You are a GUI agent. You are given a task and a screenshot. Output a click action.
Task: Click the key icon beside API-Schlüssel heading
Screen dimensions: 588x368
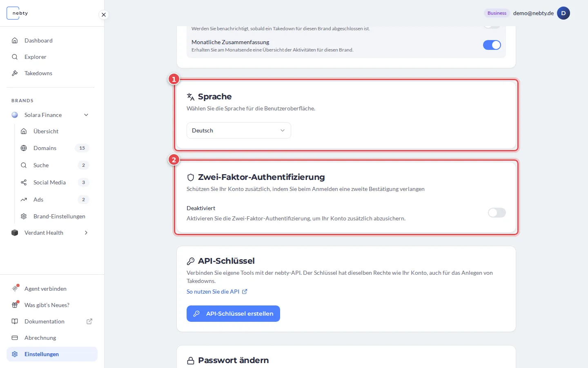[x=191, y=261]
